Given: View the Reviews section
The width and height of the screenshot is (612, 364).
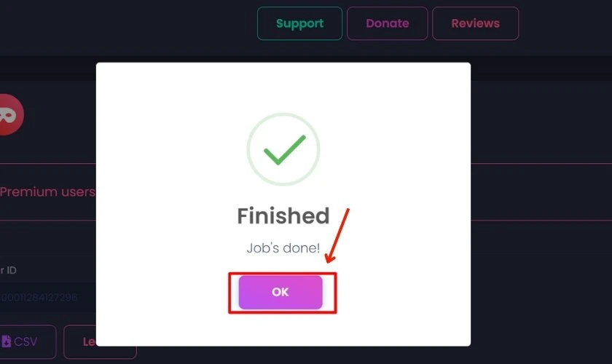Looking at the screenshot, I should (475, 23).
